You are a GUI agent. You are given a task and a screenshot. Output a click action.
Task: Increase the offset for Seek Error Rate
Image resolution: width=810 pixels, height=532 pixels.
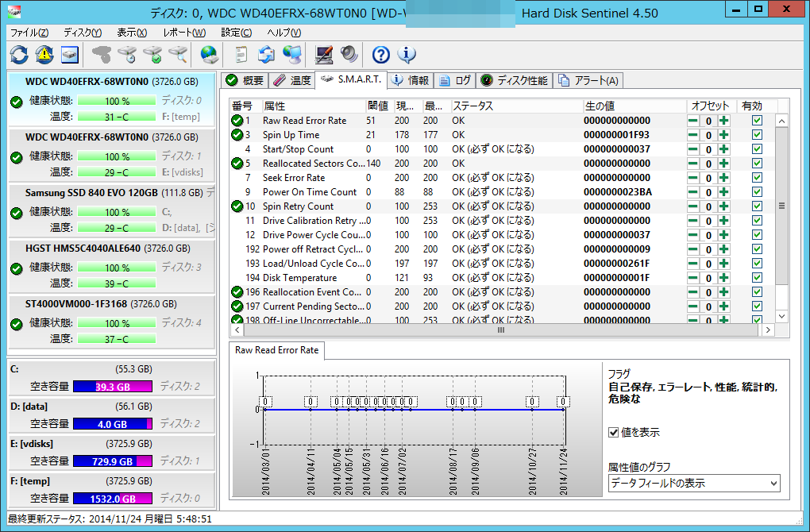[x=723, y=178]
